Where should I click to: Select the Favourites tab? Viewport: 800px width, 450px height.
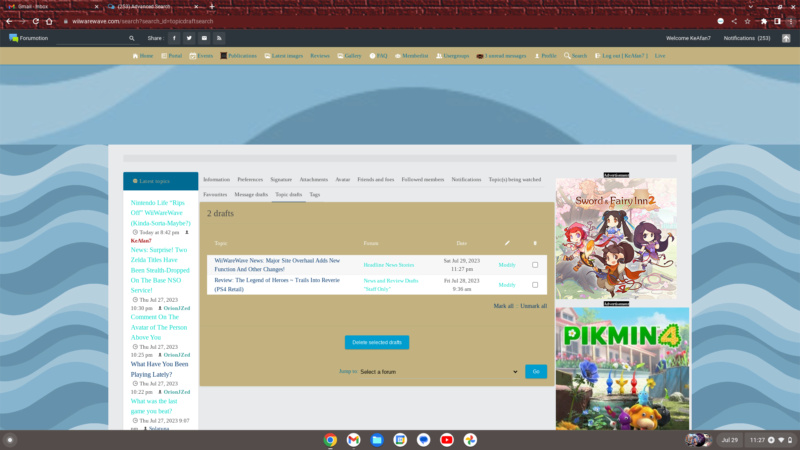tap(215, 194)
